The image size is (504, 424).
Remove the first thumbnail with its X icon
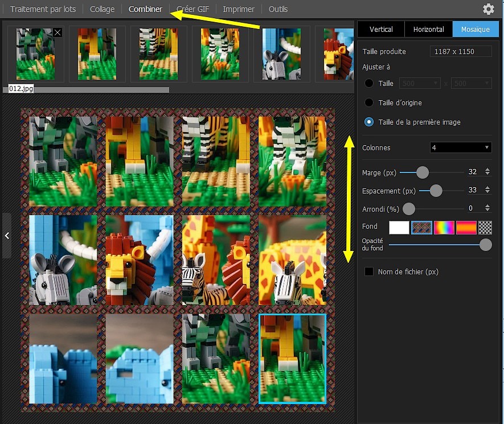click(x=58, y=32)
